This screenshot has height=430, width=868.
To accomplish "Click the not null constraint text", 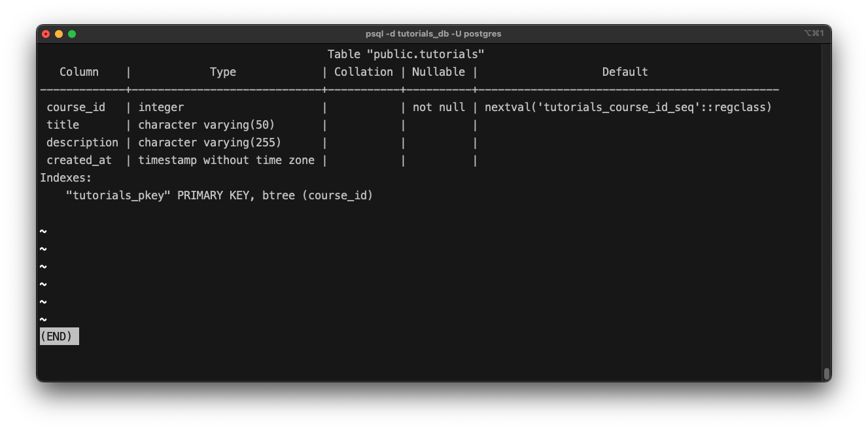I will (438, 107).
